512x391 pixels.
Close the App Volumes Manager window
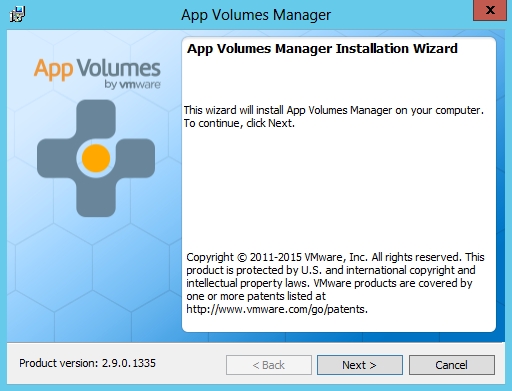[x=490, y=10]
